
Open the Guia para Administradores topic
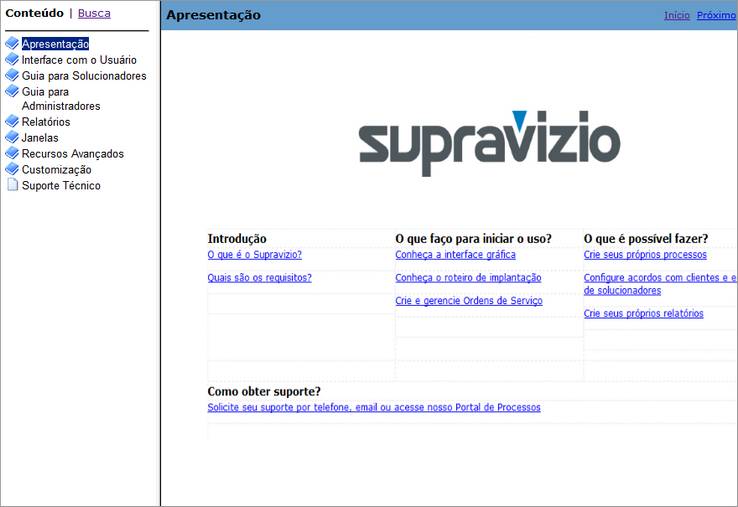click(x=61, y=99)
